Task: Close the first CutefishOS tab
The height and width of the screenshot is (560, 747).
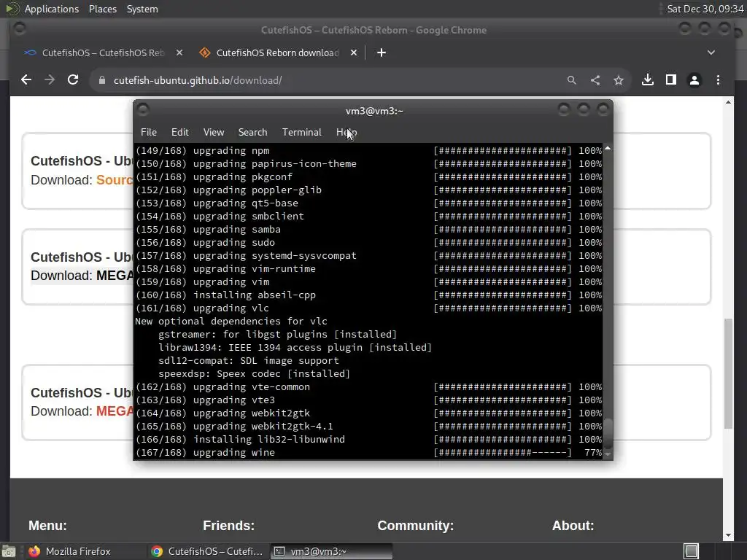Action: tap(179, 52)
